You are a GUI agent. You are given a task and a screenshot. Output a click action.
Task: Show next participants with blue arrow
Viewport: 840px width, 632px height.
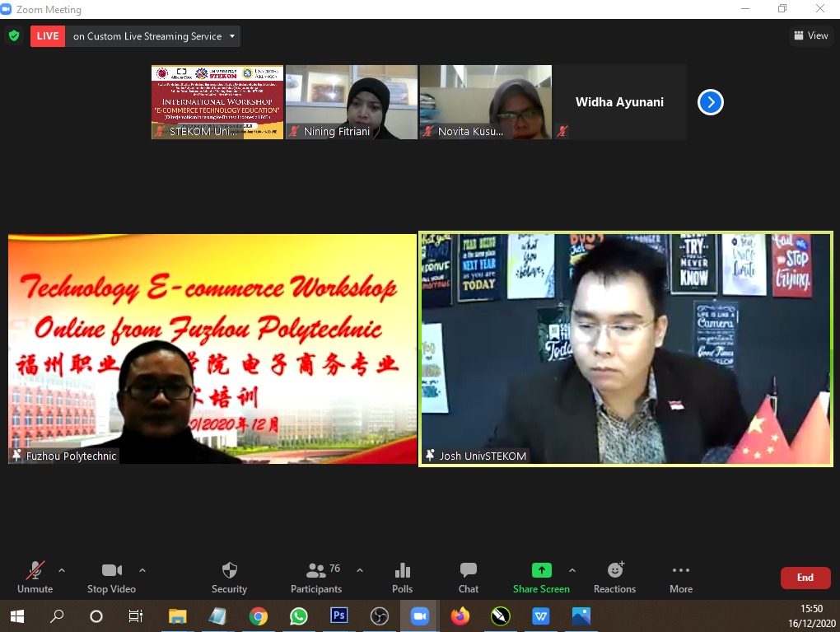711,102
